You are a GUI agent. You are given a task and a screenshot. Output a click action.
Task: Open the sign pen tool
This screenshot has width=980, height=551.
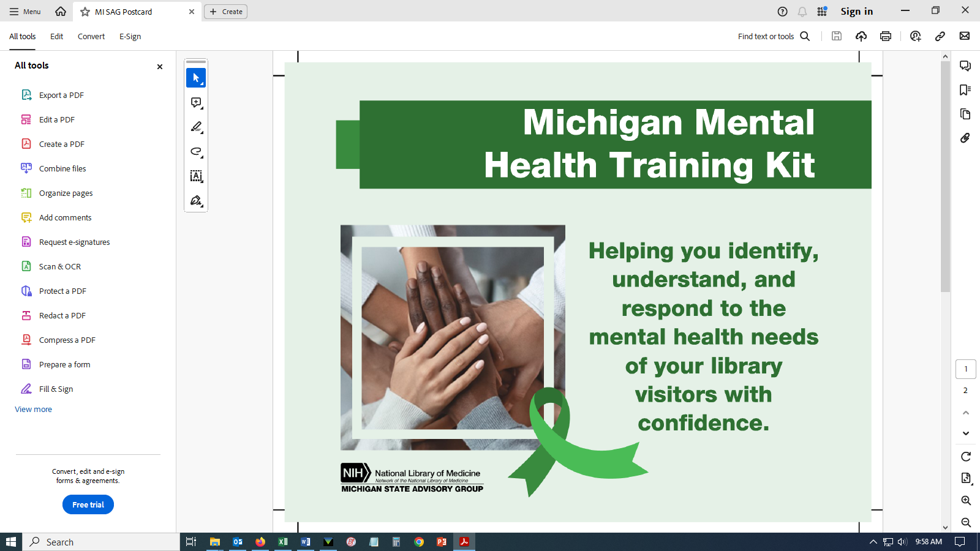[196, 201]
